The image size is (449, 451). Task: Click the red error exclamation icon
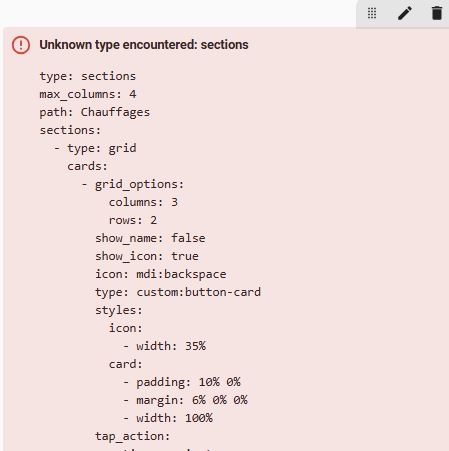(x=21, y=45)
